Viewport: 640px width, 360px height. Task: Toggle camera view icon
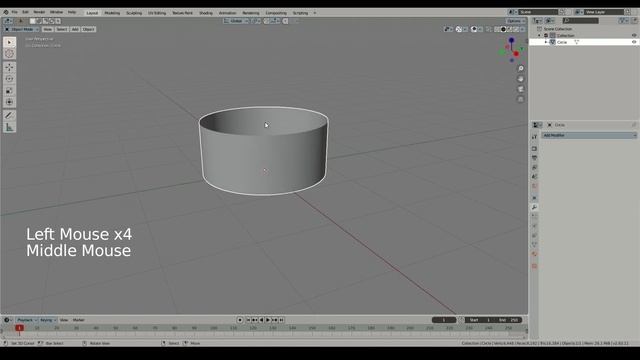coord(521,89)
